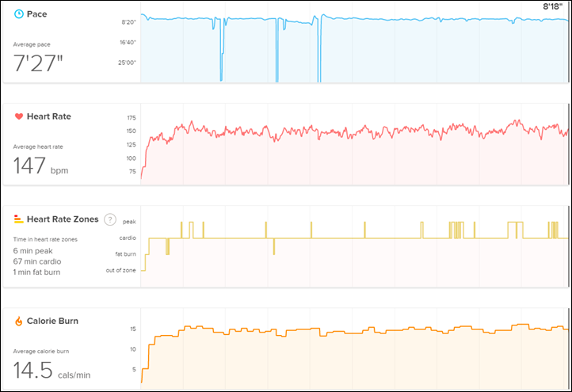Click the 25'00" pace axis label
Viewport: 572px width, 392px height.
pos(127,63)
